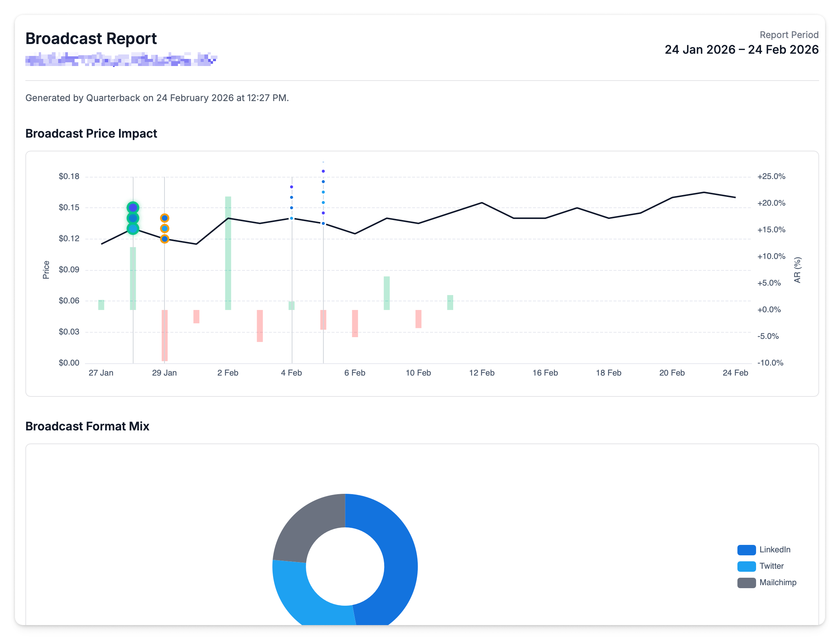
Task: Click the bottom orange-ringed broadcast marker
Action: tap(164, 239)
